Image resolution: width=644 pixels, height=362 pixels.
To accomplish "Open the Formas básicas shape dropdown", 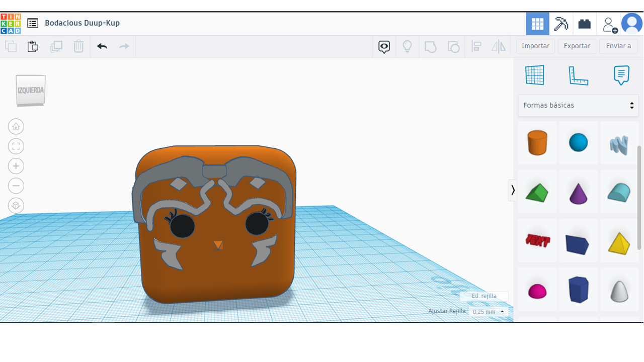I will click(578, 106).
